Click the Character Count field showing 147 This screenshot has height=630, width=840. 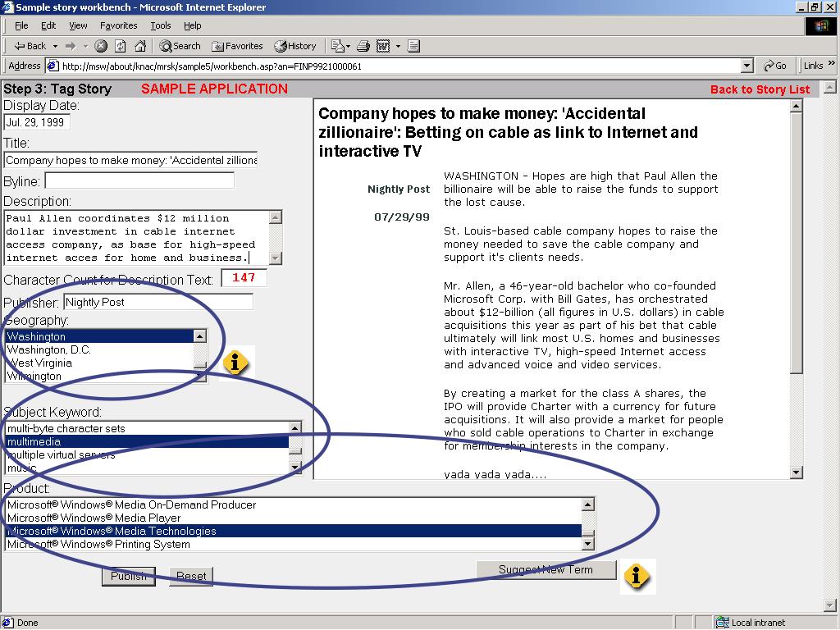[244, 277]
